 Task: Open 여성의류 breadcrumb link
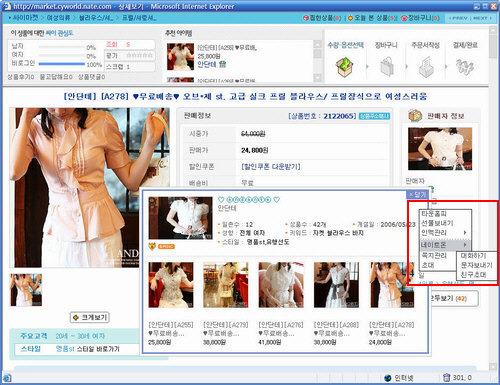coord(58,17)
